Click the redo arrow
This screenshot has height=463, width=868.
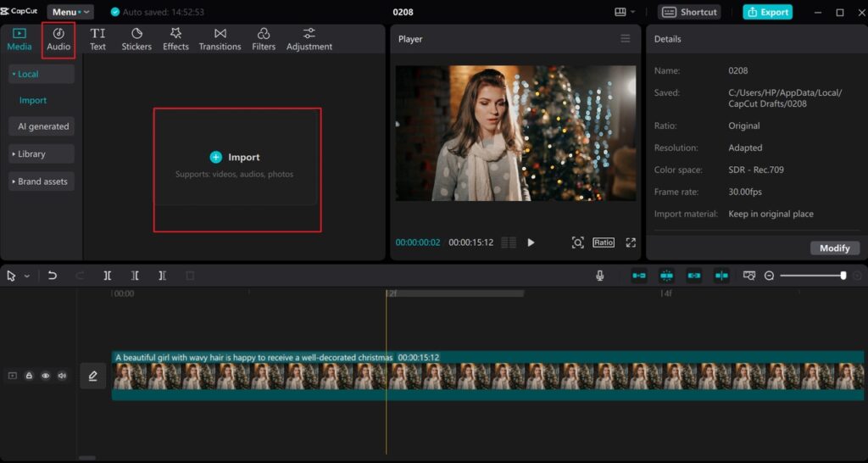(80, 276)
